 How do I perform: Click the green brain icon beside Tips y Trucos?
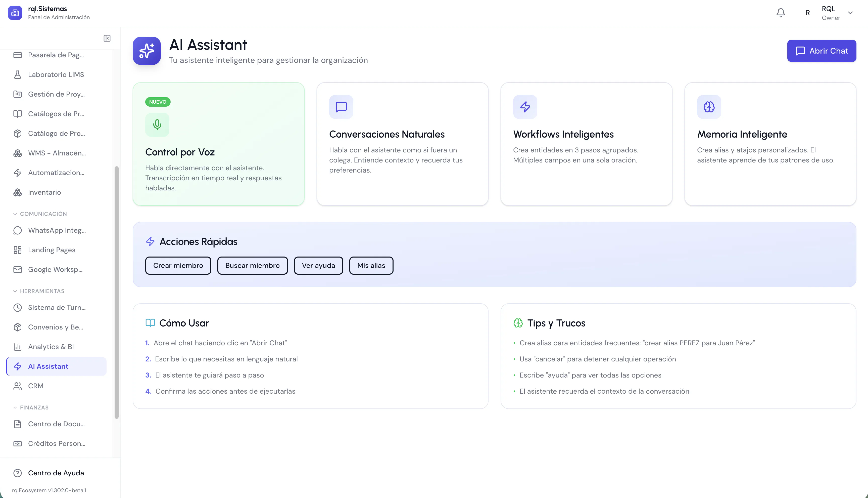coord(518,323)
